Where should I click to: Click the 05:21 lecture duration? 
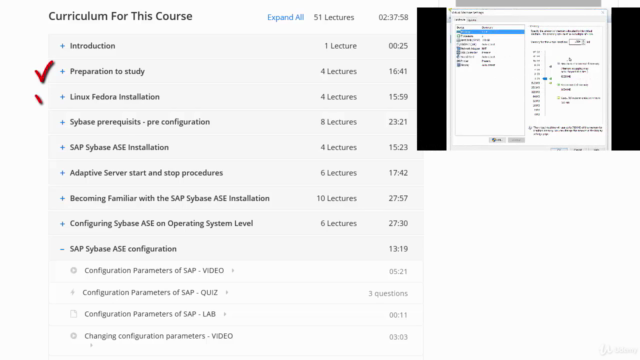tap(398, 271)
